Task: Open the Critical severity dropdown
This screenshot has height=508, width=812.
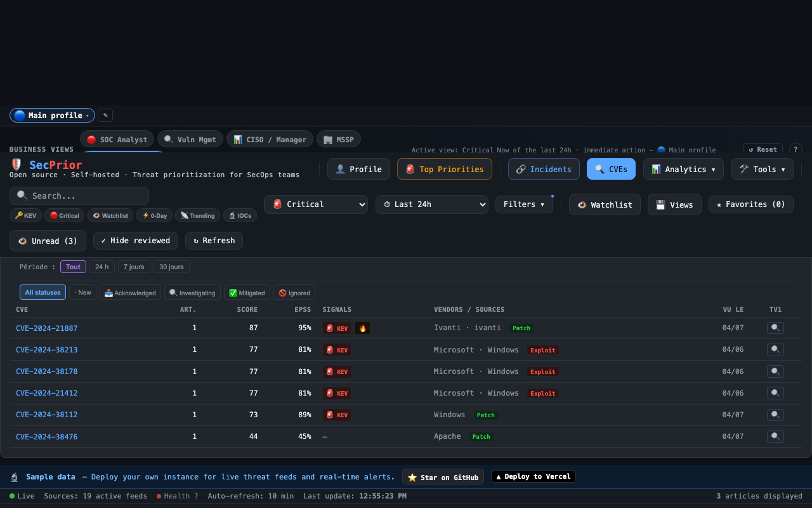Action: [x=315, y=204]
